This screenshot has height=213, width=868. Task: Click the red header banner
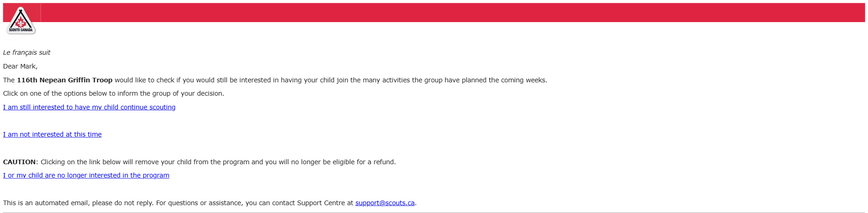tap(452, 12)
